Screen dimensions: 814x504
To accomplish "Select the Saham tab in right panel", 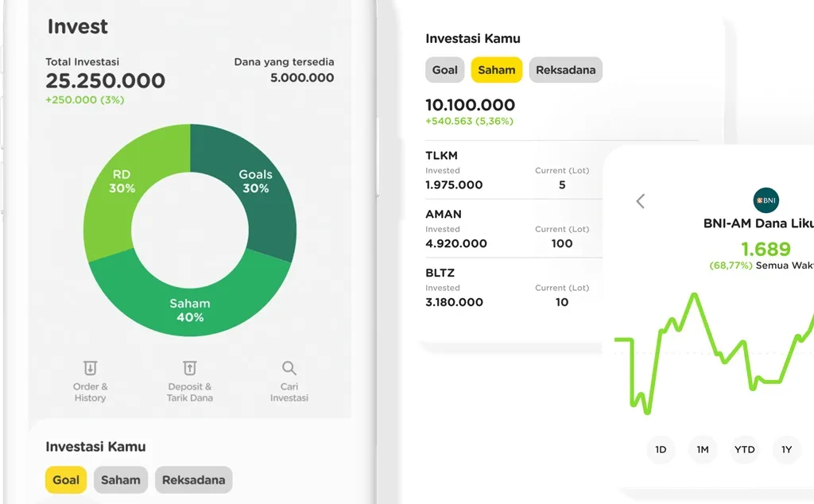I will tap(496, 69).
